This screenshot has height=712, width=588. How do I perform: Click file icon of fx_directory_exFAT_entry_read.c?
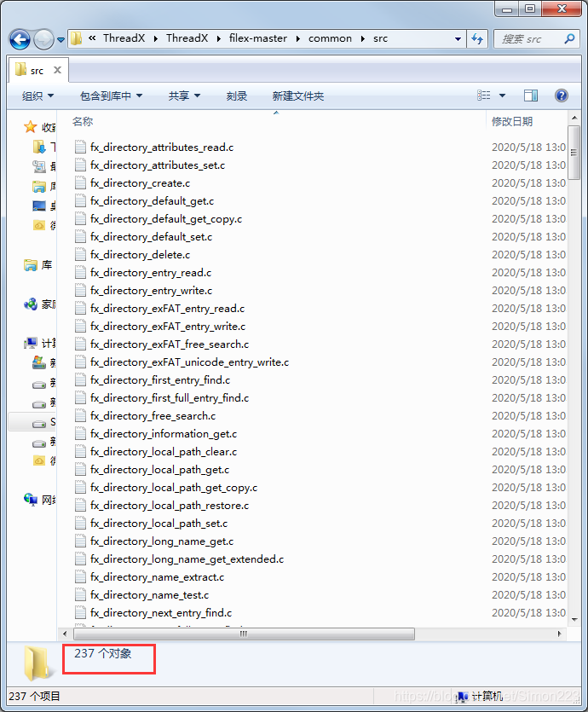tap(80, 309)
